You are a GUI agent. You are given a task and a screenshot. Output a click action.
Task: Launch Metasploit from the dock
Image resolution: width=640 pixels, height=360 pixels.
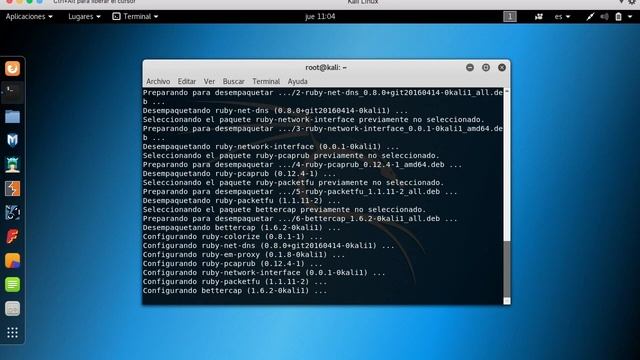12,141
